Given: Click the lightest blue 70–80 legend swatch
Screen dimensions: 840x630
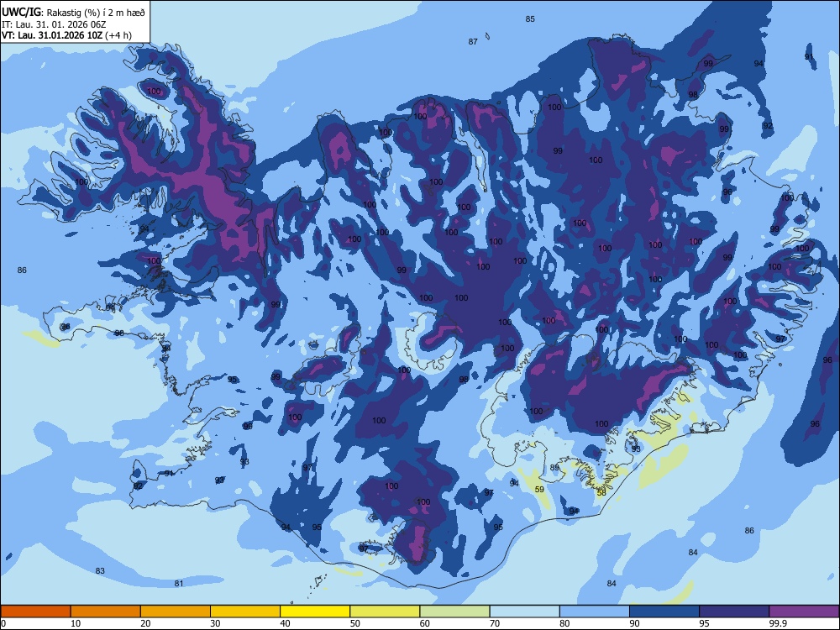Looking at the screenshot, I should [524, 612].
